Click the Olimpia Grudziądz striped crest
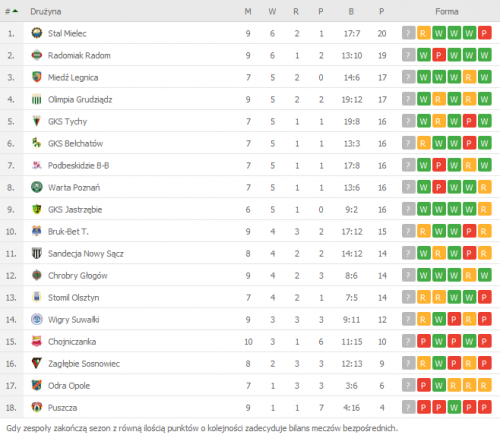The width and height of the screenshot is (500, 438). (x=37, y=99)
